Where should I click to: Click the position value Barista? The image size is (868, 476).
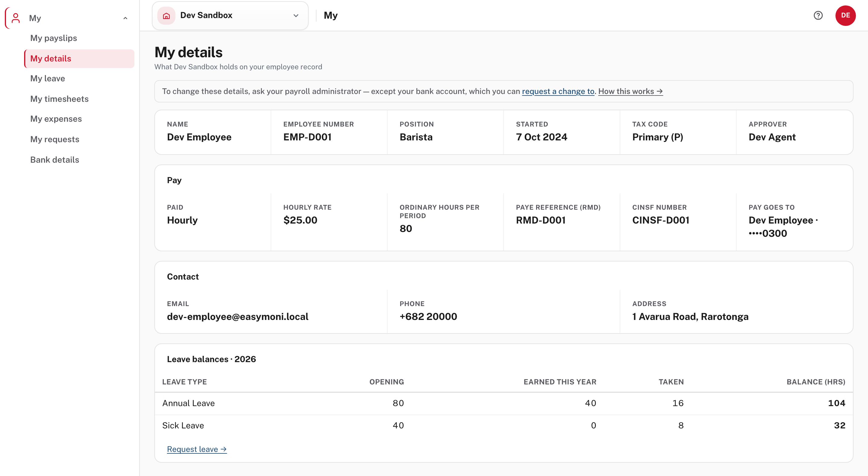point(416,137)
